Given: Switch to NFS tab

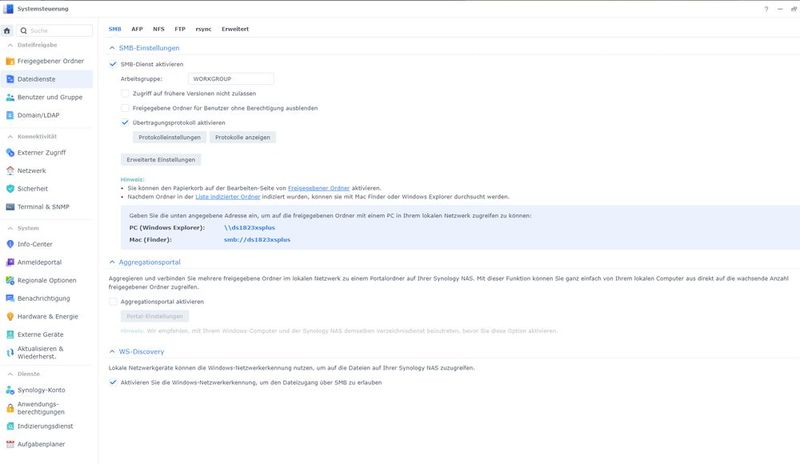Looking at the screenshot, I should (159, 29).
